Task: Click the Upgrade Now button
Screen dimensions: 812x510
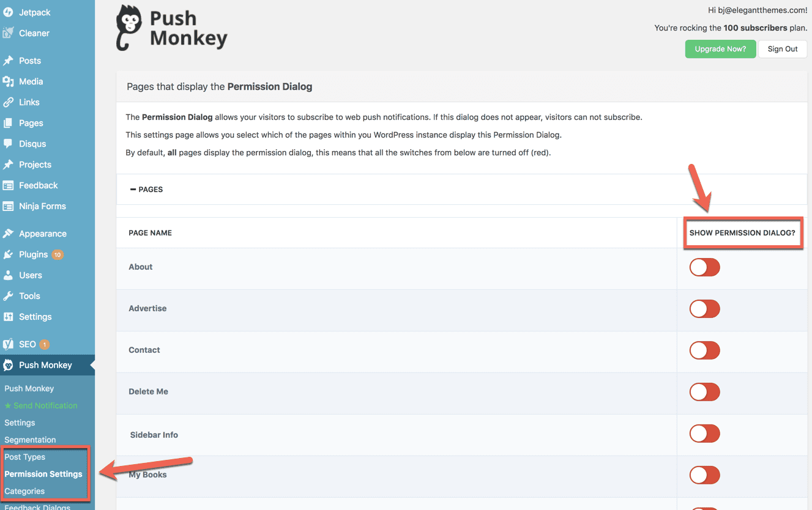Action: 720,49
